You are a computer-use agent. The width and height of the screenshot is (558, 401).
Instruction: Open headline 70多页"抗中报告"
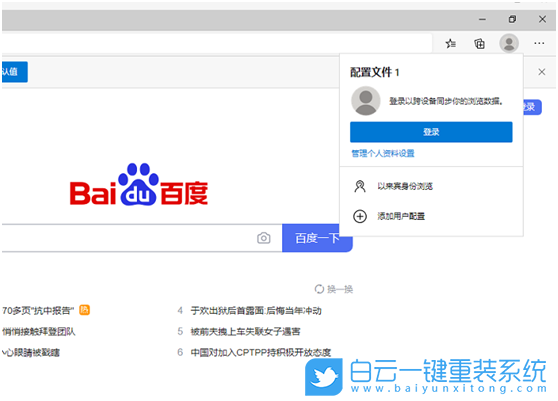(38, 311)
